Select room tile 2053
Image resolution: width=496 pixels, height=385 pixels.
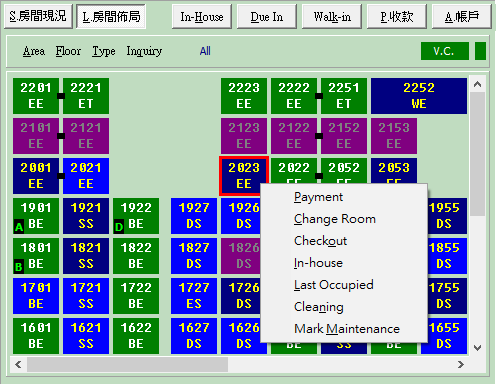(394, 171)
